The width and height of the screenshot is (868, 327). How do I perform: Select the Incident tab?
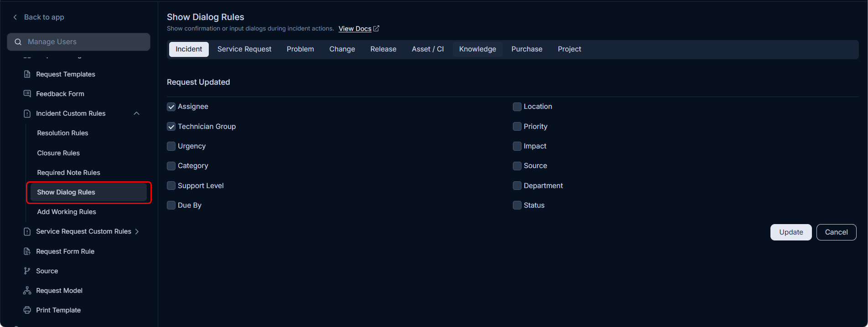click(x=189, y=49)
